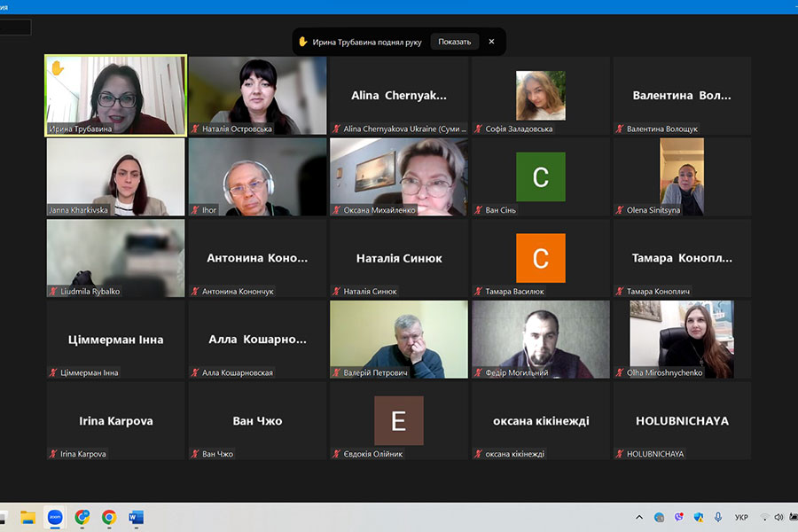This screenshot has width=798, height=532.
Task: Select Ирина Трубавина's video tile
Action: coord(116,95)
